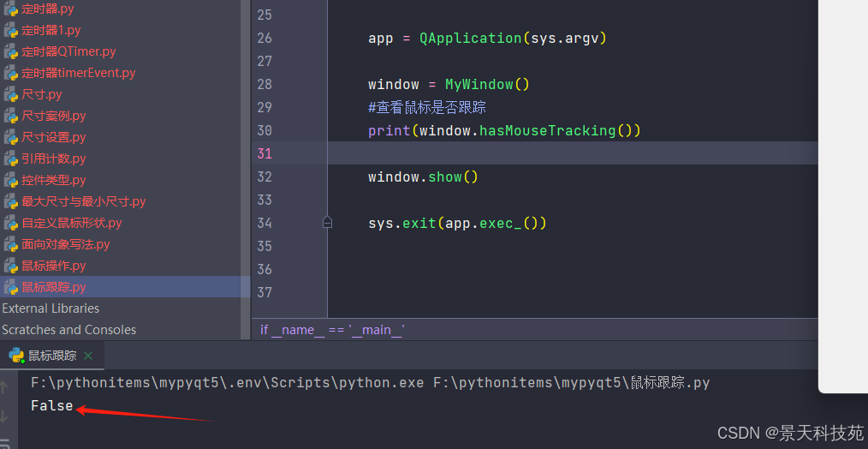868x449 pixels.
Task: Click line number 28 in the gutter
Action: click(x=265, y=84)
